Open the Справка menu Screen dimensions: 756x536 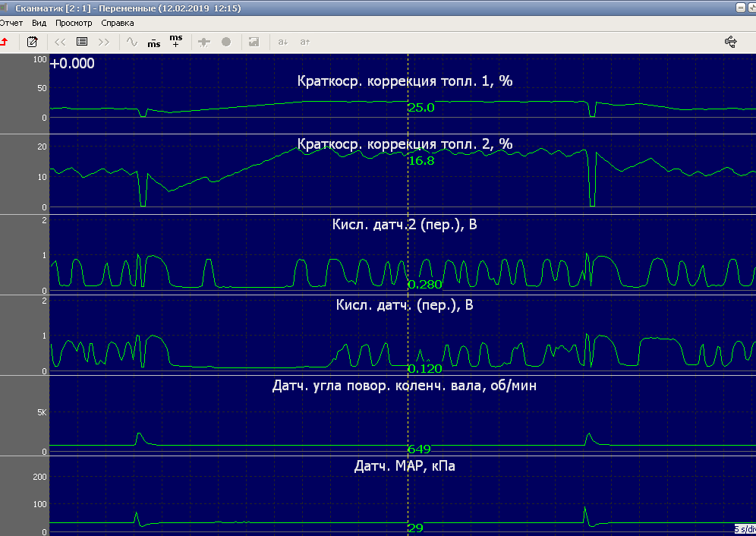[x=118, y=23]
